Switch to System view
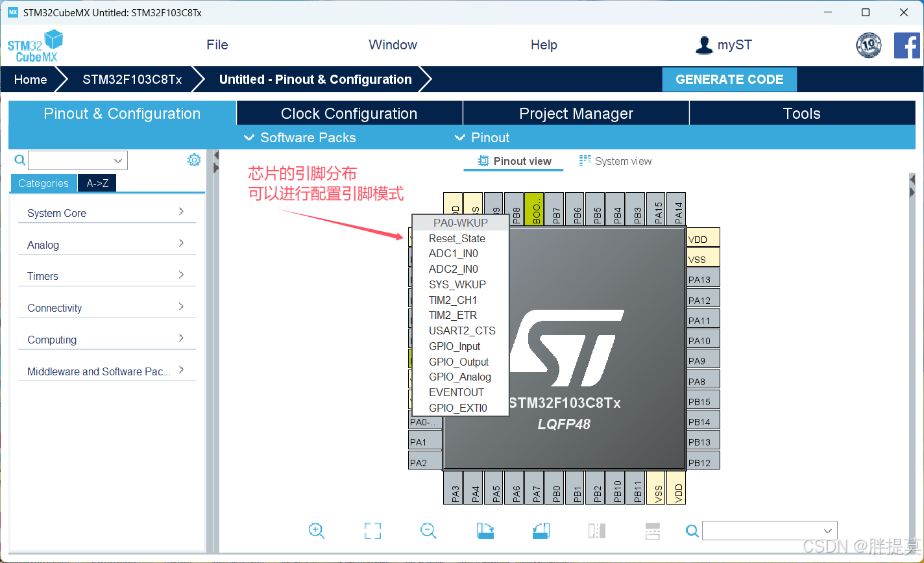924x563 pixels. coord(616,161)
